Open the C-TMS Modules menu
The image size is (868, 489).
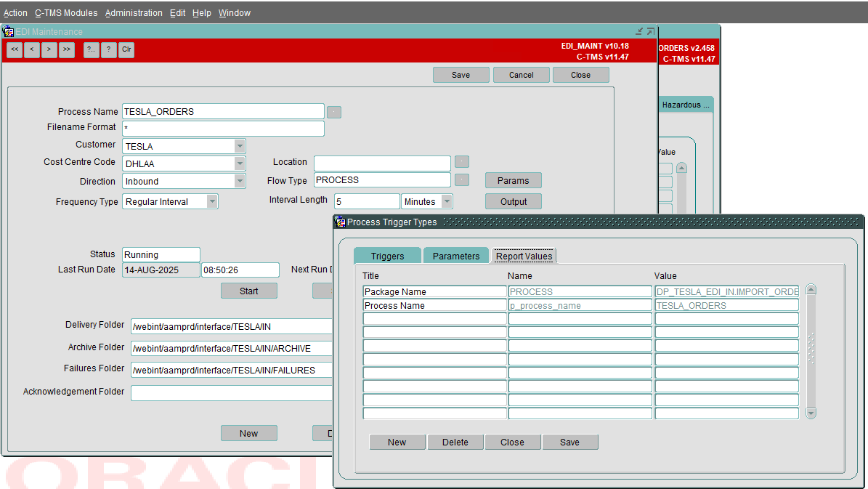click(66, 13)
